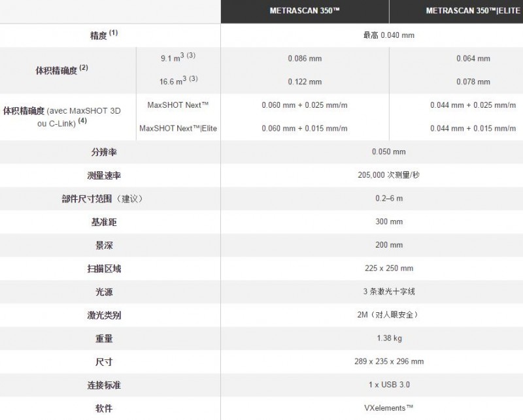The image size is (523, 420).
Task: Click the 最高 0.040 mm value
Action: point(389,35)
